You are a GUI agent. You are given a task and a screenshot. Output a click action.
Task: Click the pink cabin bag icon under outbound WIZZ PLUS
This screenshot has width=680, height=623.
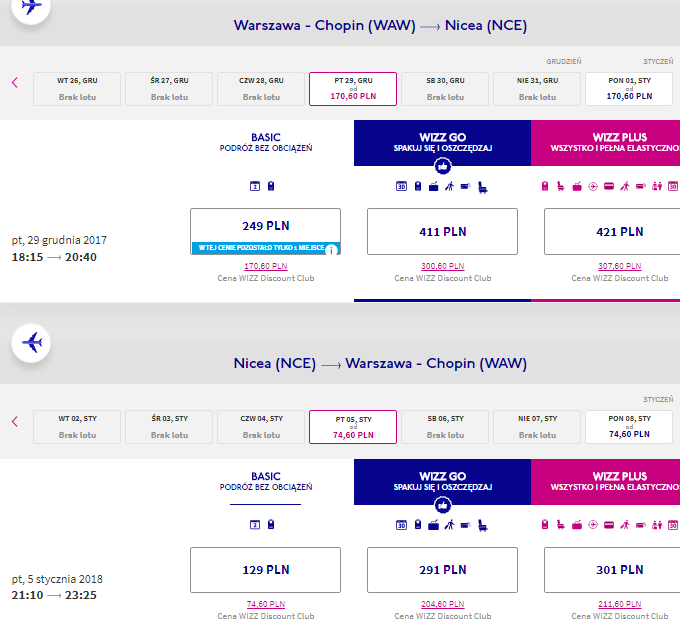pyautogui.click(x=545, y=186)
